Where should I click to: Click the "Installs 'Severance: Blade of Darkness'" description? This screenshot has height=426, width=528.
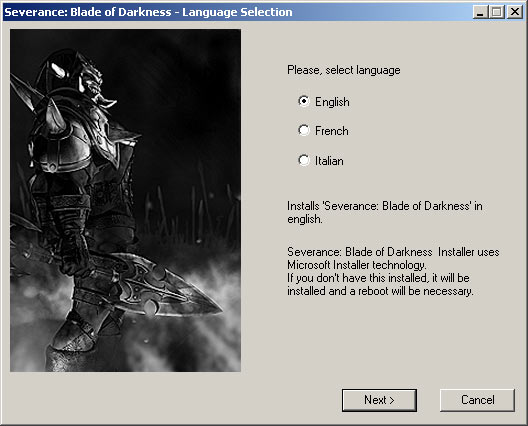pos(385,212)
